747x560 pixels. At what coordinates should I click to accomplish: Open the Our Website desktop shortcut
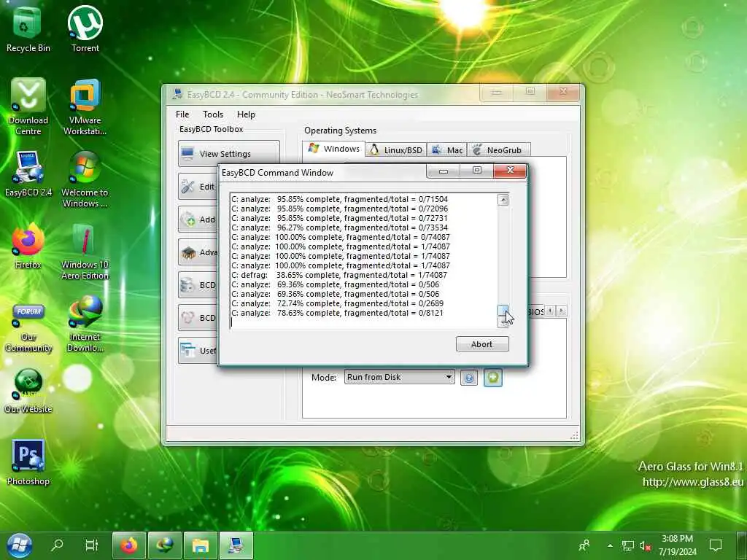pos(28,391)
